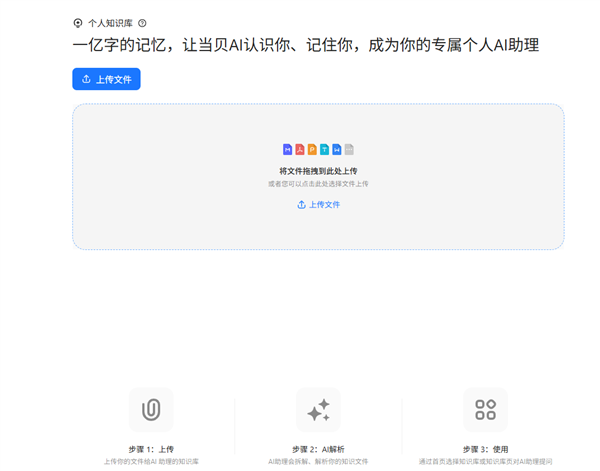Select the orange PowerPoint file type icon
The height and width of the screenshot is (471, 600).
click(312, 150)
